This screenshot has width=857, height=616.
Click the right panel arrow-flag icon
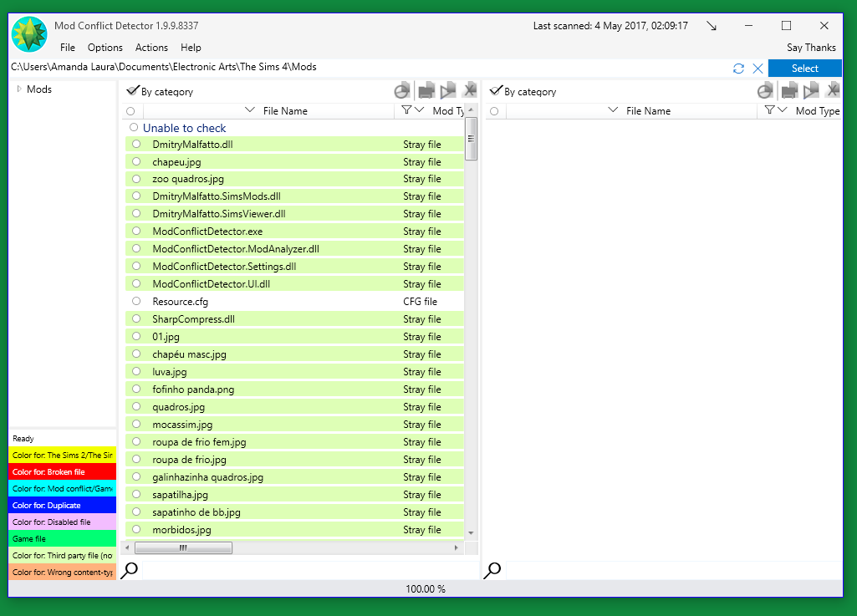(x=811, y=91)
